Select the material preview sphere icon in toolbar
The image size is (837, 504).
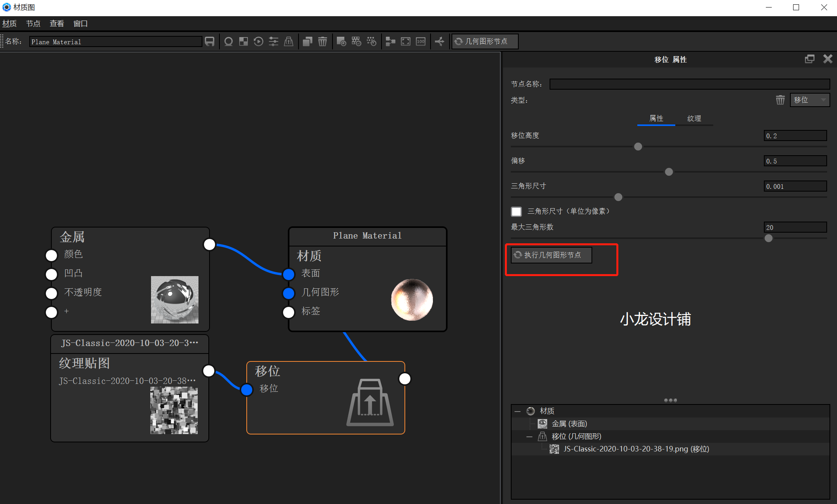point(229,41)
